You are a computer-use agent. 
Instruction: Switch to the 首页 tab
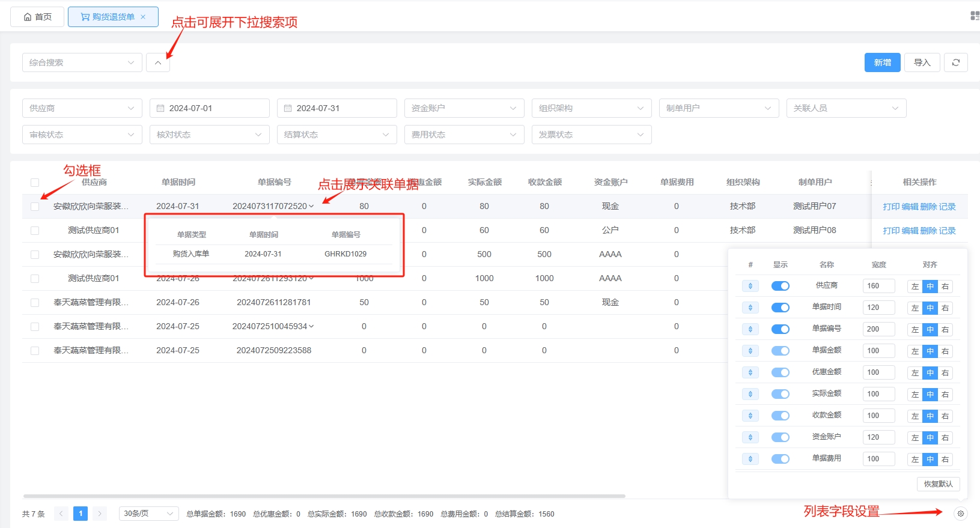point(37,17)
